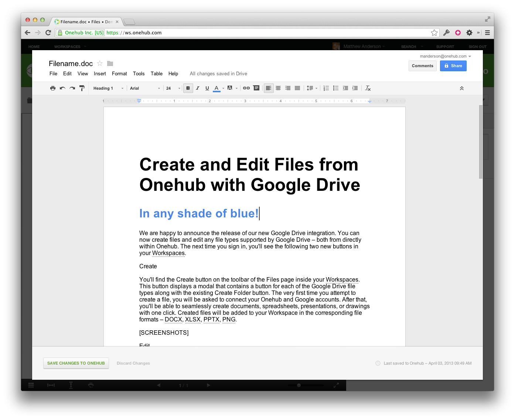Toggle bold formatting button
The width and height of the screenshot is (515, 420).
pos(188,88)
